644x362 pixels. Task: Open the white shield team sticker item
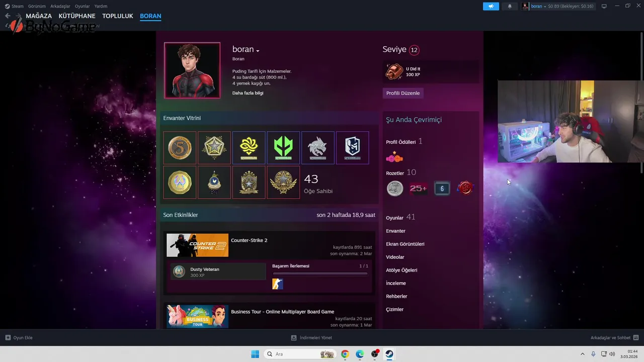pos(352,148)
